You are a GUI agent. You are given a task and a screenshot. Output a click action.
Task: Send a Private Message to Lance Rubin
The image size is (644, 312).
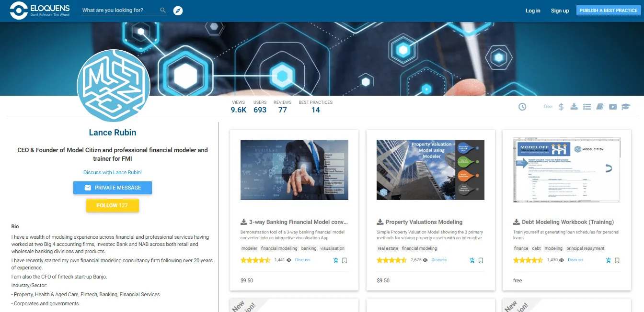coord(113,188)
